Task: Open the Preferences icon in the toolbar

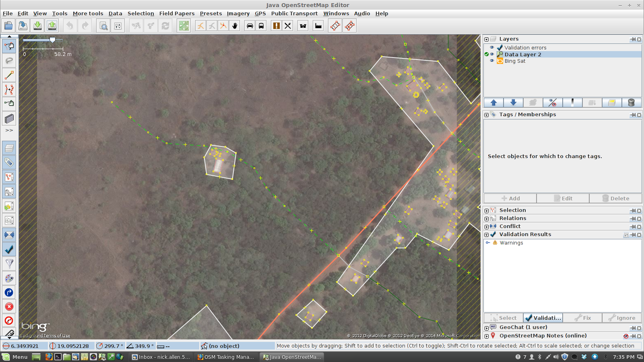Action: coord(118,26)
